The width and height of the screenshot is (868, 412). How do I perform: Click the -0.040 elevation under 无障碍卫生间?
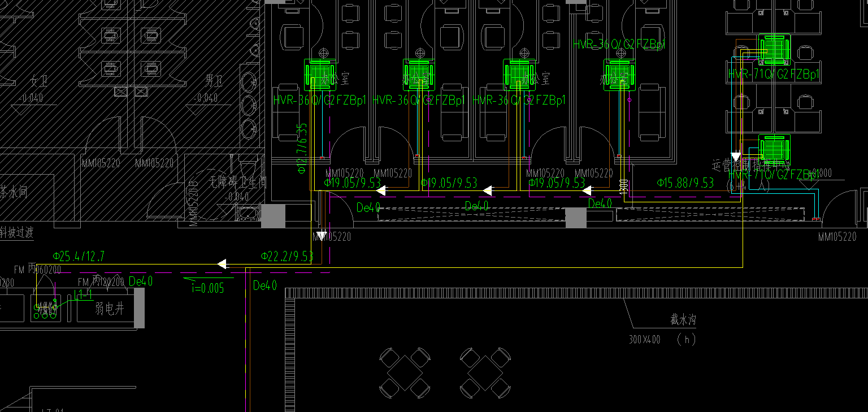tap(236, 197)
